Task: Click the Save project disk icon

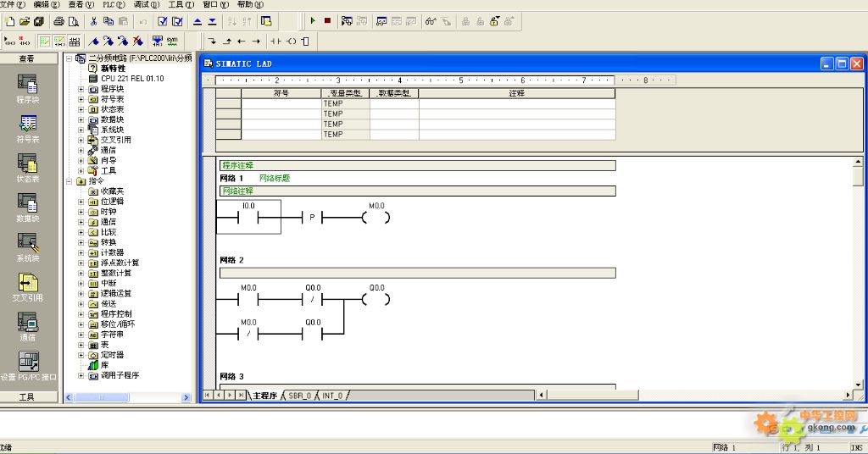Action: pos(39,21)
